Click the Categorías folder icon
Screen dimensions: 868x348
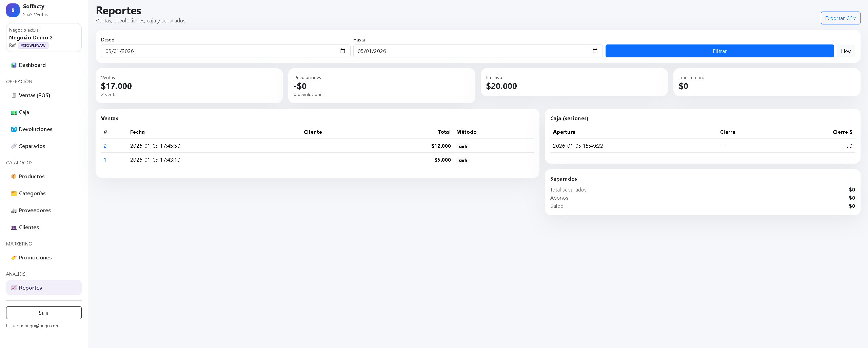click(14, 194)
